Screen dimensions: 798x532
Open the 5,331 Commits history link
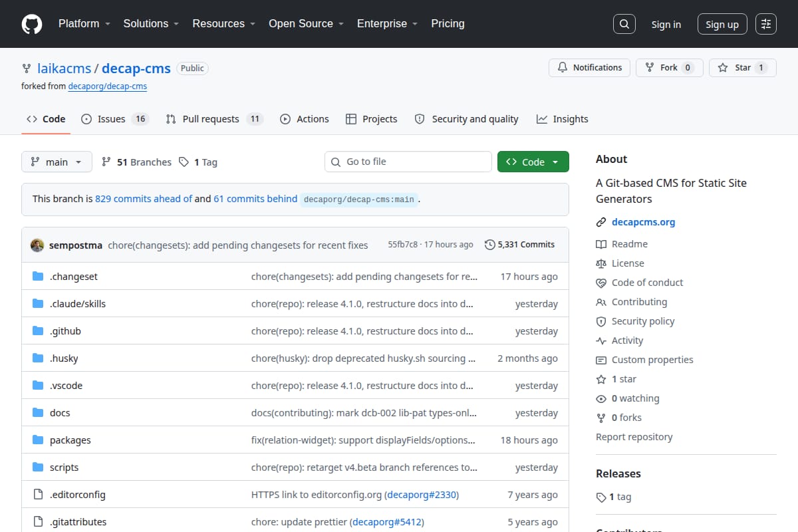click(x=520, y=245)
